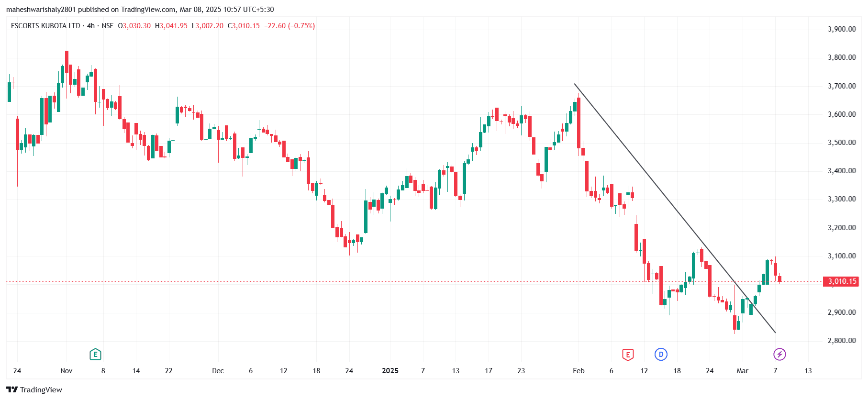
Task: Click the high value H3,041.95
Action: coord(171,26)
